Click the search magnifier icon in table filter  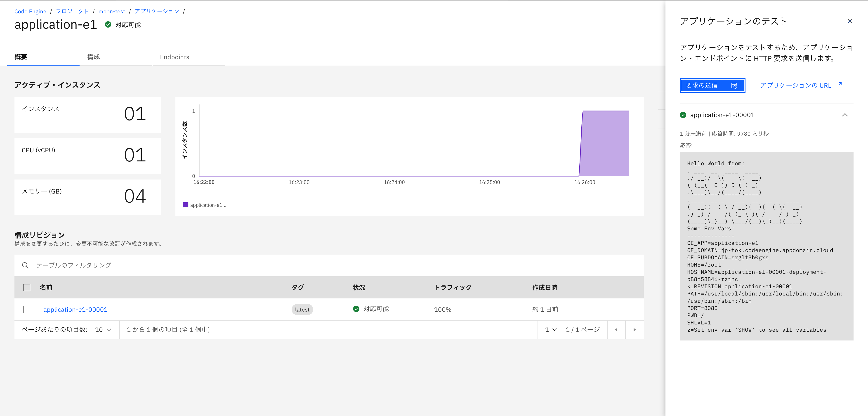(x=25, y=265)
